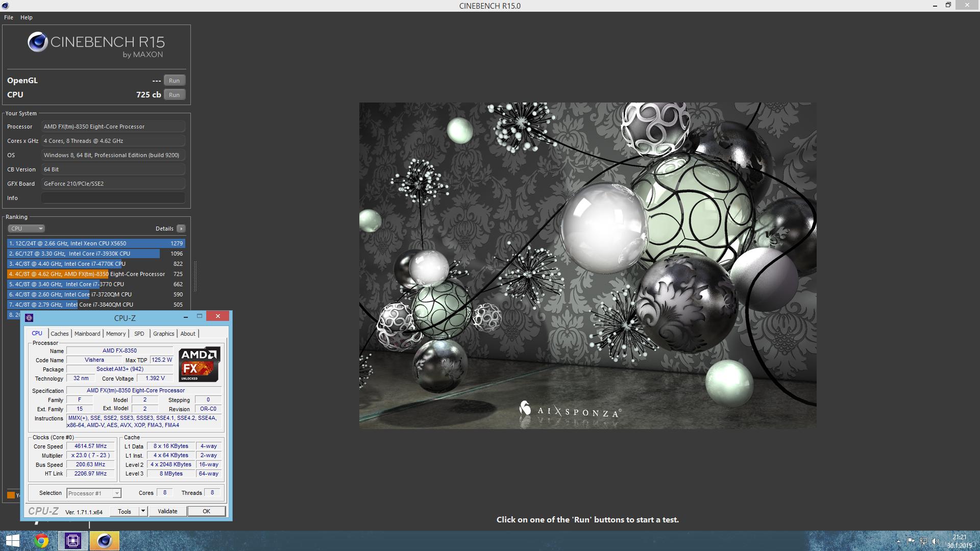Viewport: 980px width, 551px height.
Task: Click the CPU-Z taskbar icon
Action: [72, 541]
